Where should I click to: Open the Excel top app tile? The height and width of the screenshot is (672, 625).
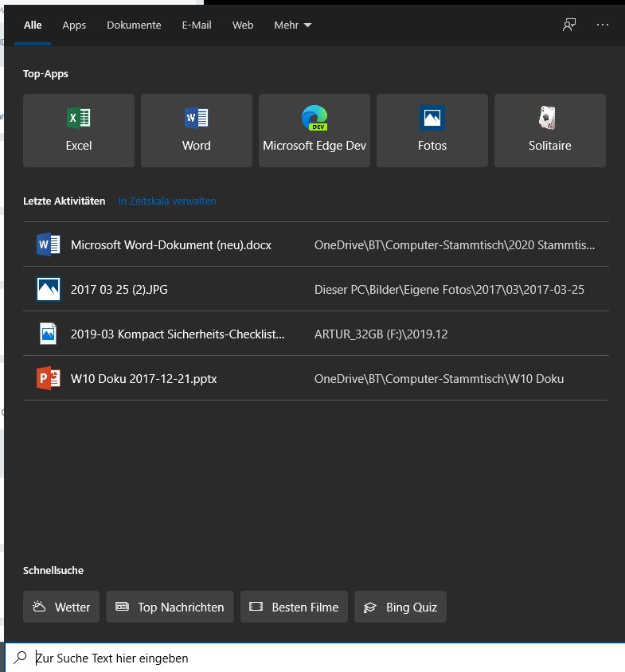79,131
